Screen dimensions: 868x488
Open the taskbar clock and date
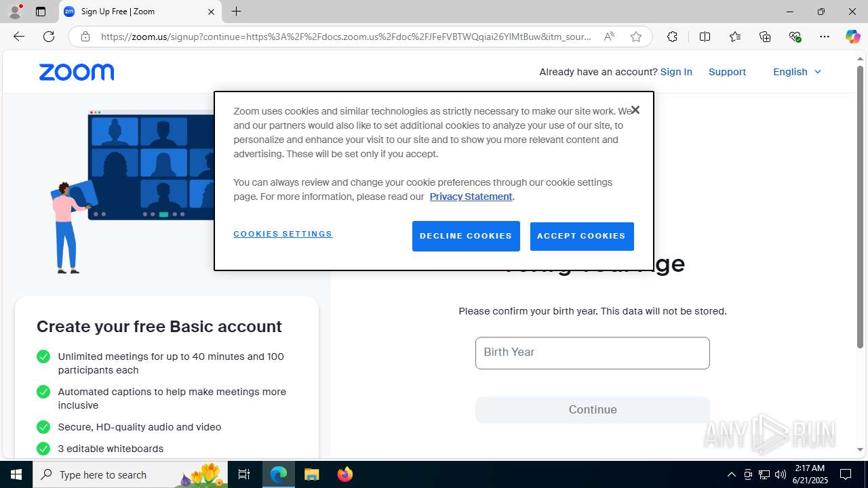[810, 474]
